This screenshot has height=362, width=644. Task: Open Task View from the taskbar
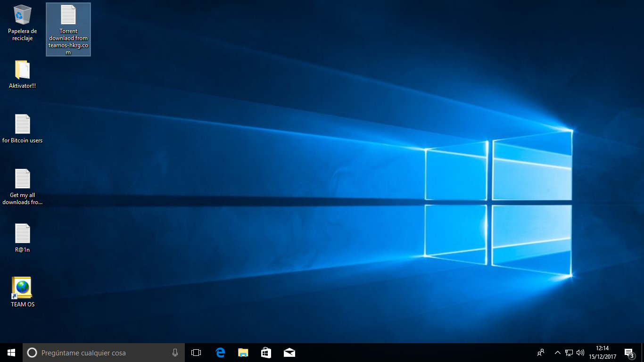[x=196, y=353]
